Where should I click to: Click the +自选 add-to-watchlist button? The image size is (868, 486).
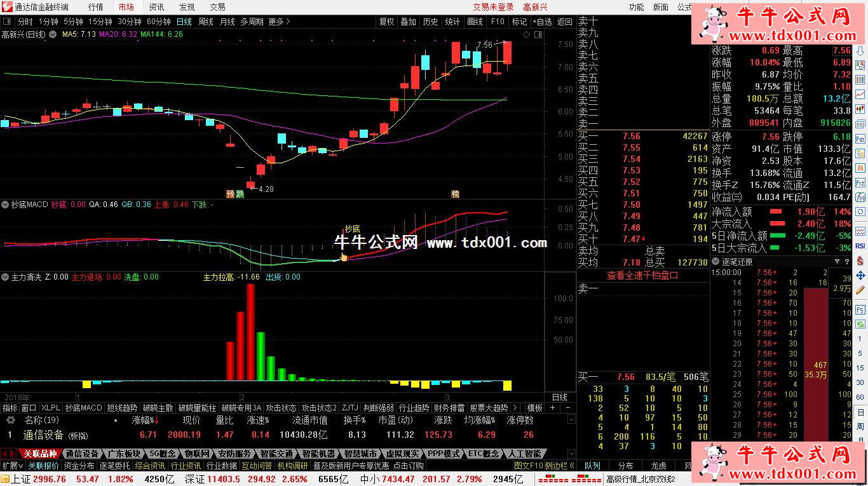click(x=542, y=22)
